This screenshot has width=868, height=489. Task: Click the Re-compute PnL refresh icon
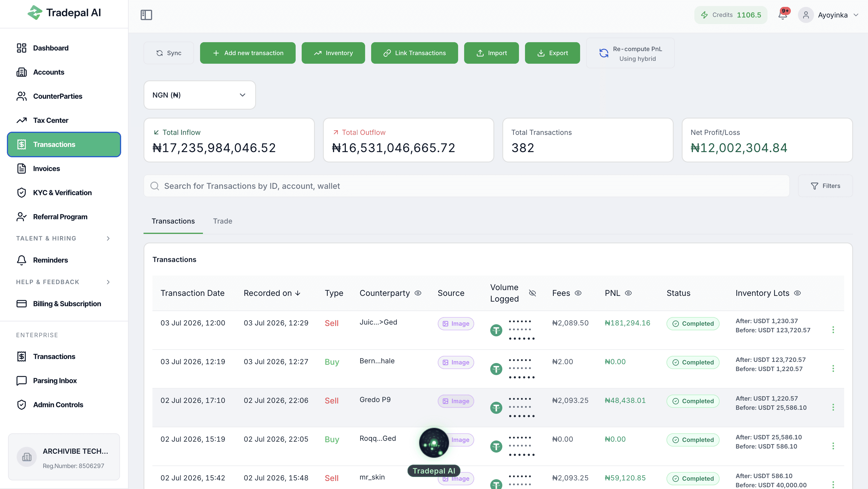point(604,53)
